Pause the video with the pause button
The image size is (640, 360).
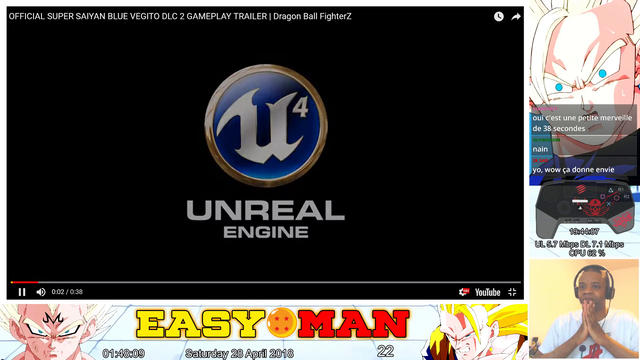[x=22, y=292]
